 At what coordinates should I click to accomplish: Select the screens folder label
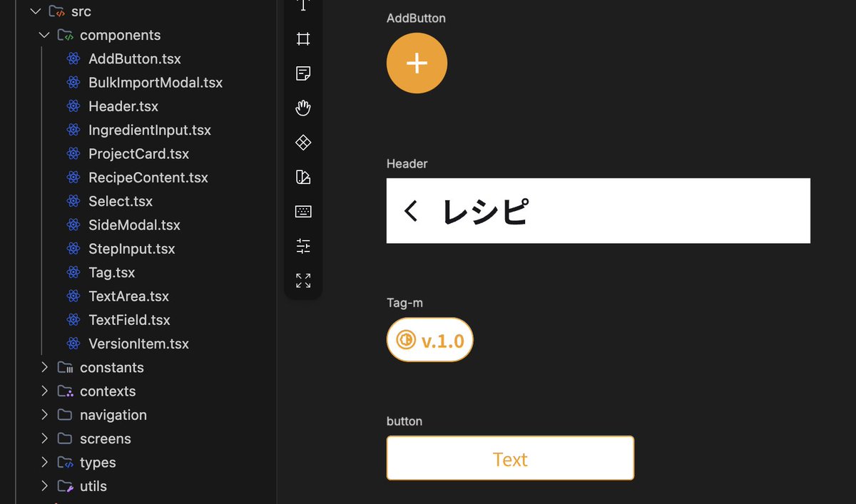coord(106,438)
